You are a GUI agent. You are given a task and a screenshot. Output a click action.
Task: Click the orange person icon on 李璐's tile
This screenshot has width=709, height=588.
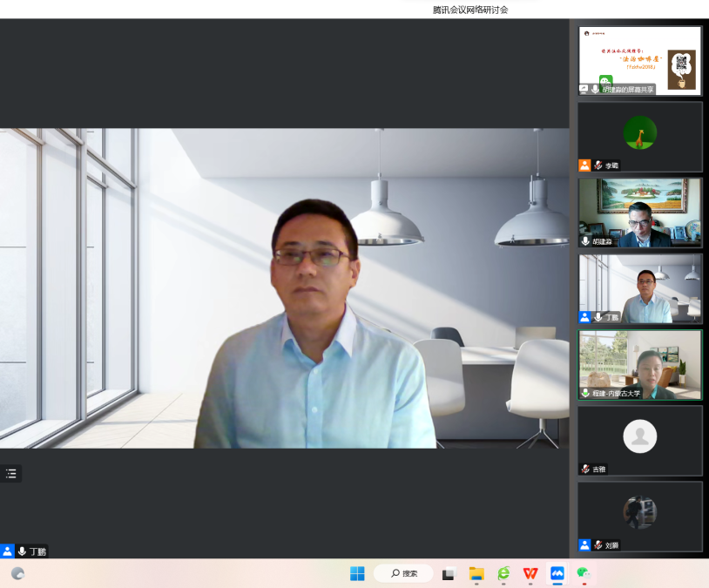[x=584, y=166]
